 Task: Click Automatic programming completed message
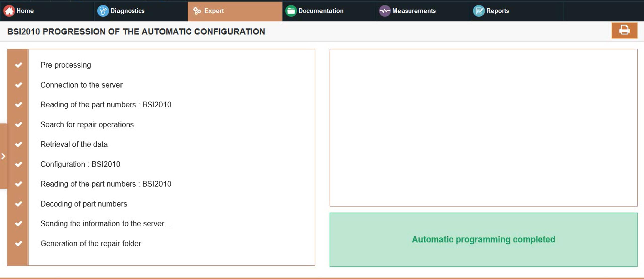click(483, 240)
